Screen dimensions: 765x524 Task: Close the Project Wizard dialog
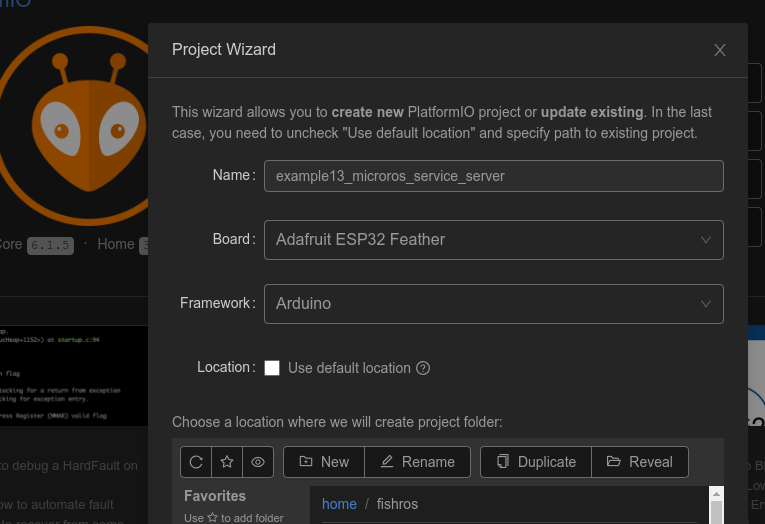click(720, 50)
